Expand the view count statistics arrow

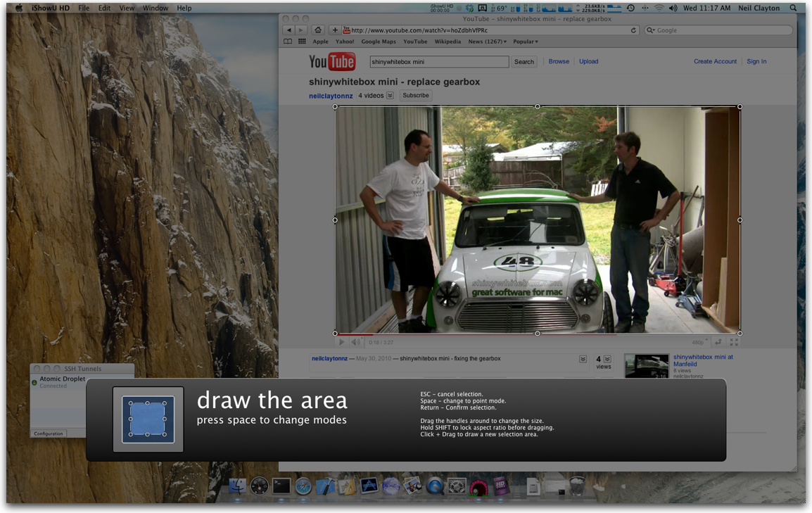coord(607,359)
